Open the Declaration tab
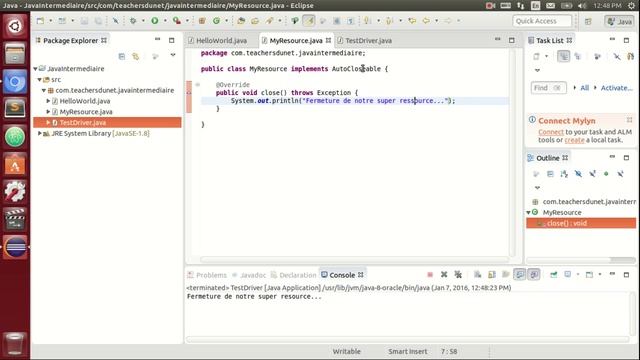 298,275
